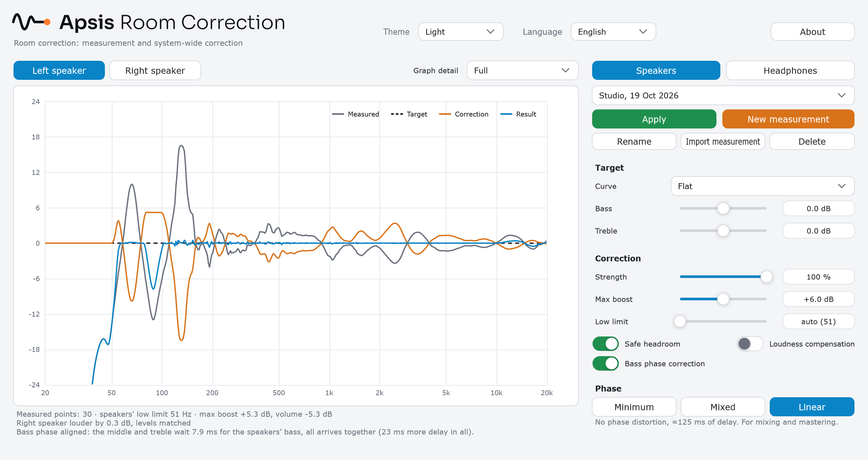Select Minimum phase mode

(x=634, y=407)
